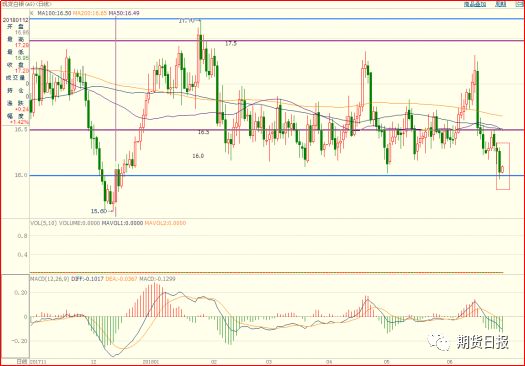
Task: Select the 05 month axis label
Action: click(387, 362)
